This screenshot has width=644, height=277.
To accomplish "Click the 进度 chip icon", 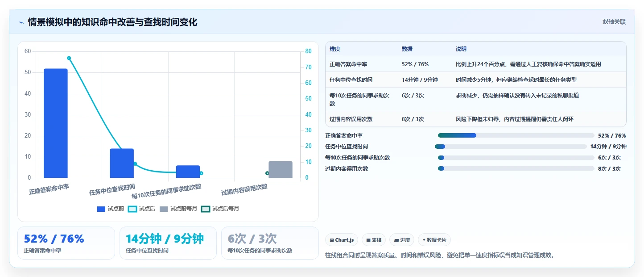I will (396, 240).
